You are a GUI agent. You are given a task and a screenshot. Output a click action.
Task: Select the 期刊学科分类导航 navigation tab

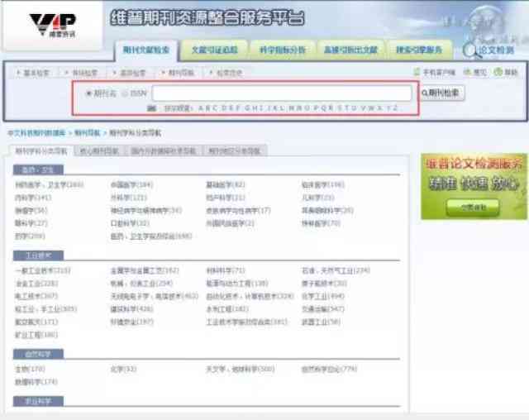(41, 150)
